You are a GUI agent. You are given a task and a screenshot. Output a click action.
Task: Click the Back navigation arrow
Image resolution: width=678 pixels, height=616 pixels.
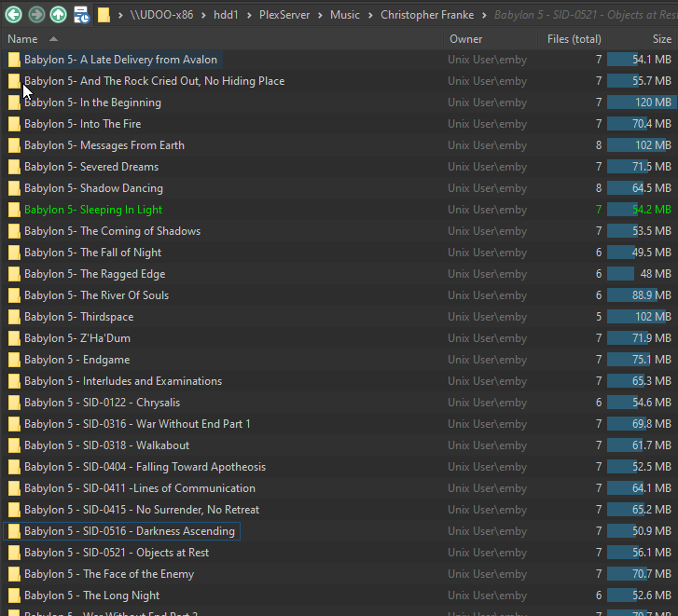[x=13, y=15]
